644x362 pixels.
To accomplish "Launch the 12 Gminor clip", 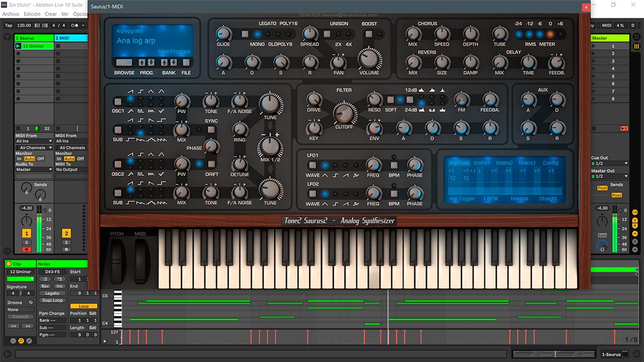I will coord(18,46).
